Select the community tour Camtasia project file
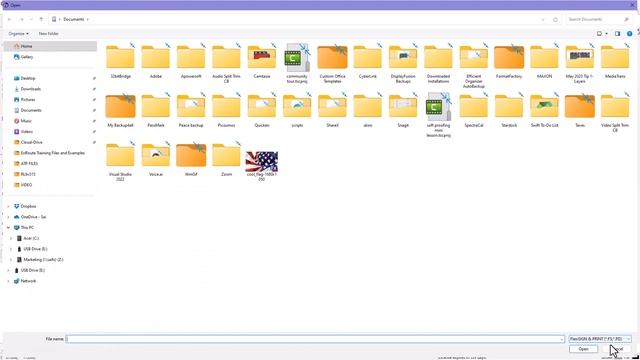This screenshot has height=360, width=640. pos(297,63)
